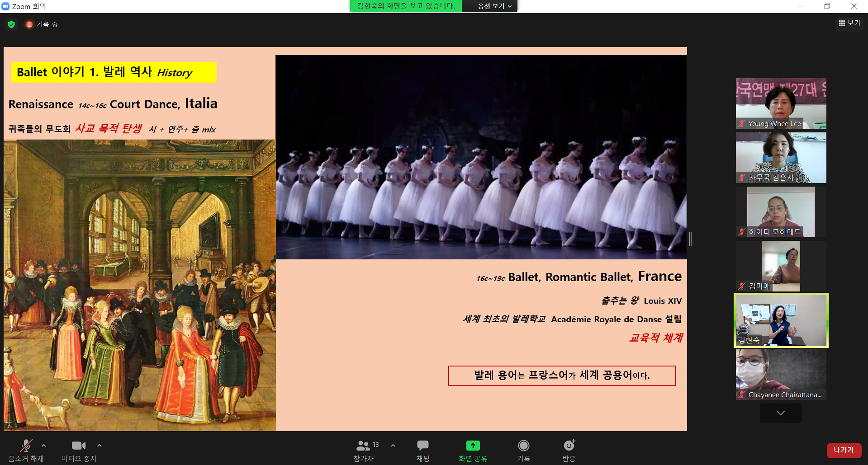Click muted mic icon on 하이디 모하메드
Viewport: 868px width, 465px height.
tap(742, 232)
